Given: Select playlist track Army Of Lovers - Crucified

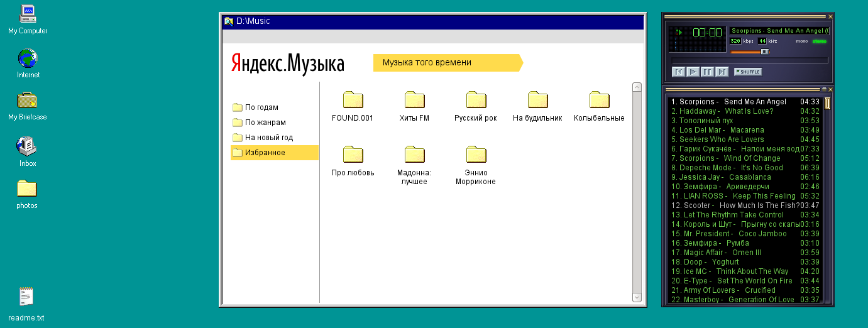Looking at the screenshot, I should (745, 290).
